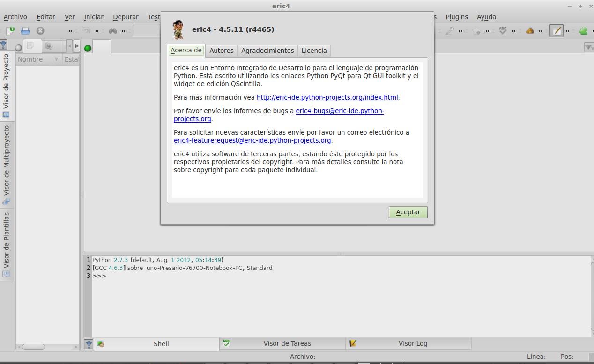Screen dimensions: 594x364
Task: Open the Iniciar menu
Action: click(x=94, y=17)
